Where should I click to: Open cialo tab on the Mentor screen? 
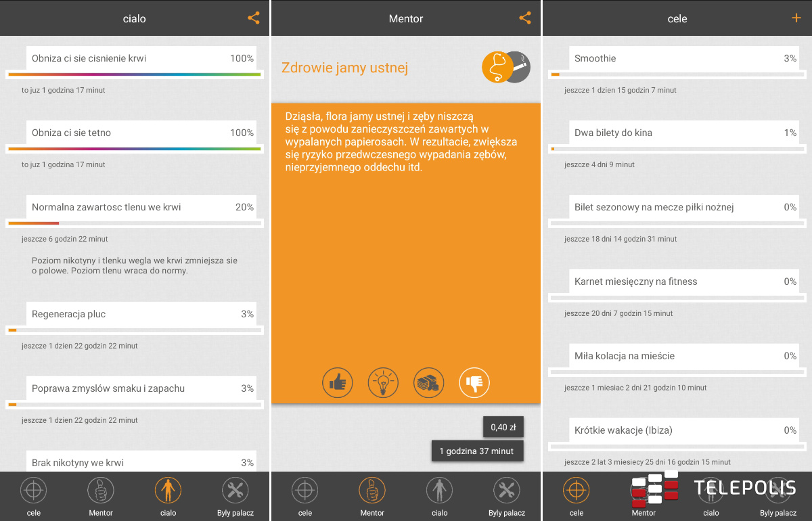click(x=440, y=497)
